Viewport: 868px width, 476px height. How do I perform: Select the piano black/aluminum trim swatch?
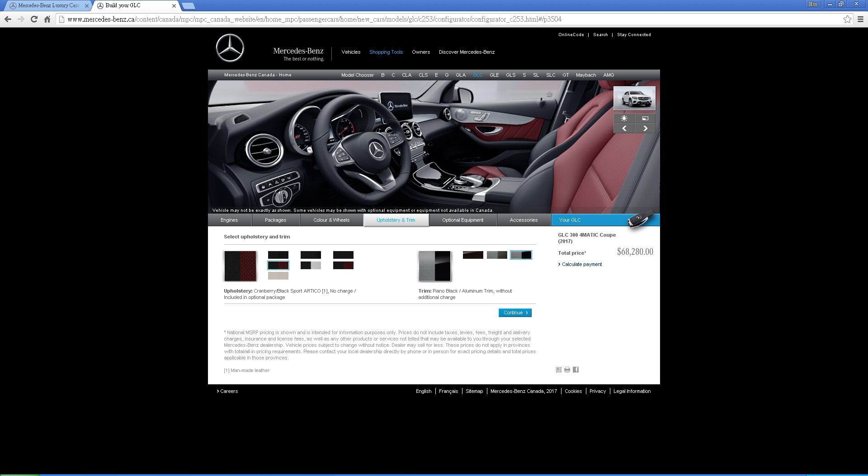[x=521, y=255]
